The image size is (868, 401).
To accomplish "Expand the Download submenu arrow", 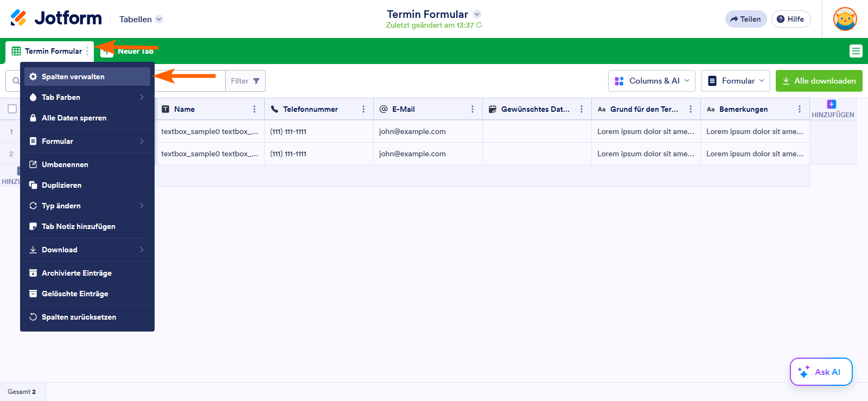I will [142, 250].
